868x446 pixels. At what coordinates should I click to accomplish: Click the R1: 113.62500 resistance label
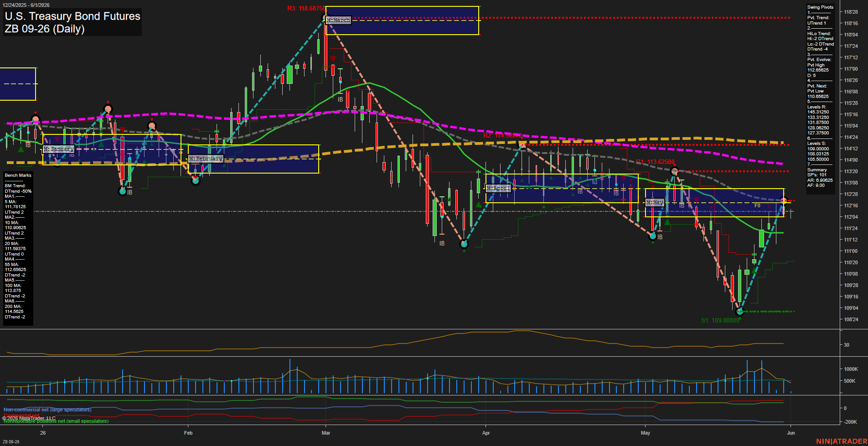(655, 162)
